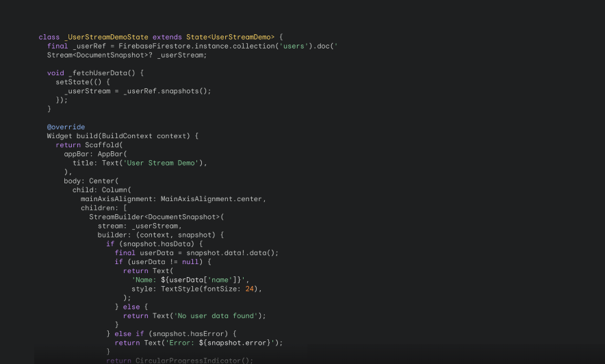Click the MainAxisAlignment.center value
Viewport: 605px width, 364px height.
tap(211, 199)
